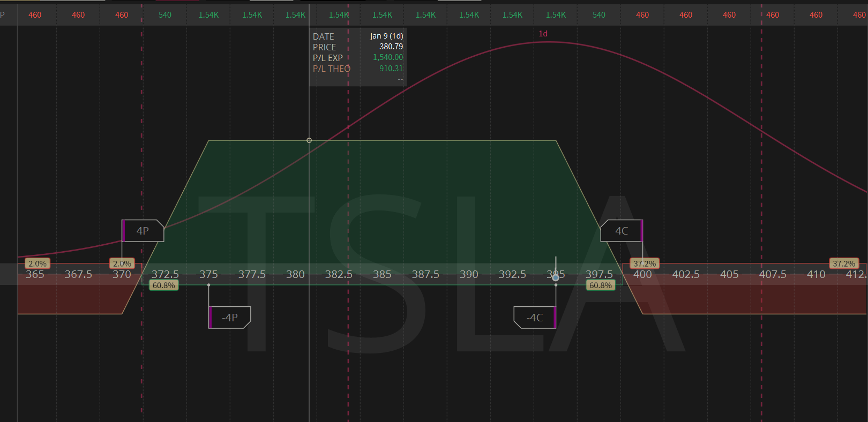Click the 1.54K value above the 375 strike
Image resolution: width=868 pixels, height=422 pixels.
[x=208, y=15]
